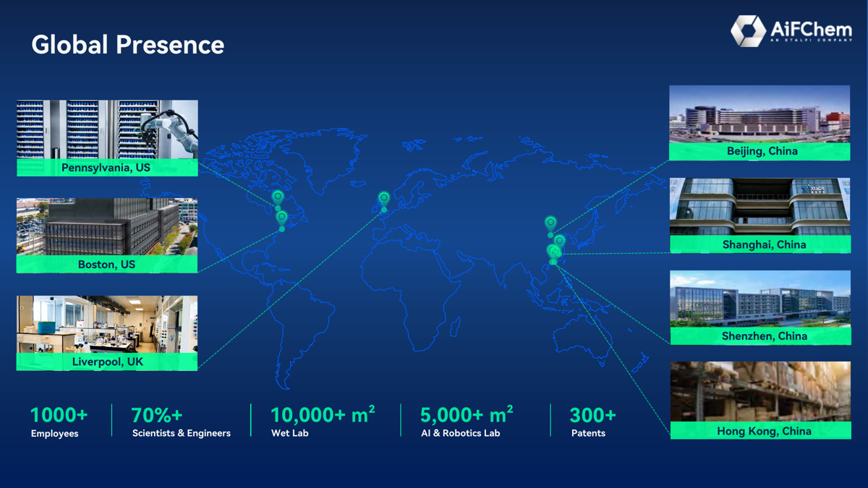Open the Beijing campus photo
Viewport: 868px width, 488px height.
coord(759,114)
